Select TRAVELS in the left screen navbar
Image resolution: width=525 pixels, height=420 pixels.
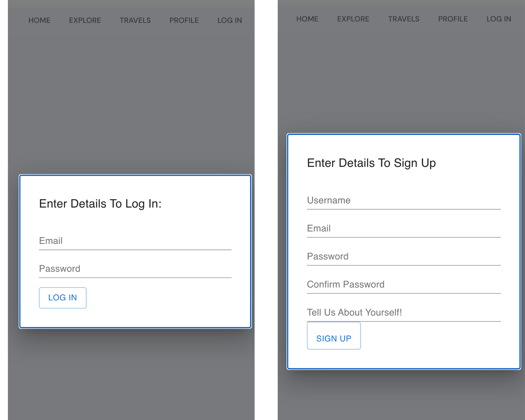(x=135, y=20)
